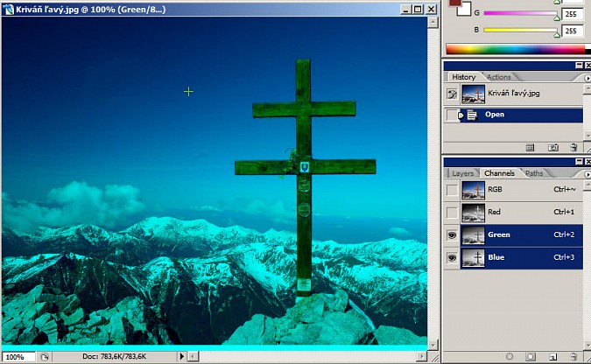Screen dimensions: 591x364
Task: Minimize the Channels palette
Action: (x=580, y=162)
